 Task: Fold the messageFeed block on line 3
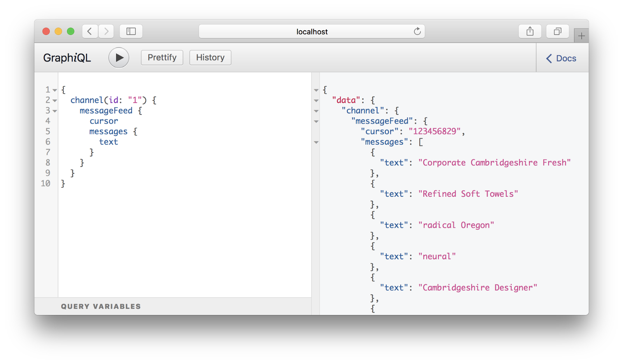coord(55,111)
